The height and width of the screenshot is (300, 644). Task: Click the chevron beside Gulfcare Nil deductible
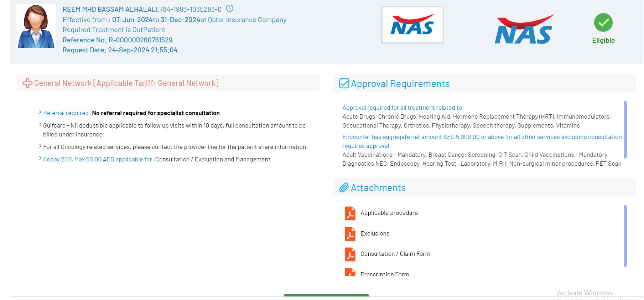pos(40,125)
